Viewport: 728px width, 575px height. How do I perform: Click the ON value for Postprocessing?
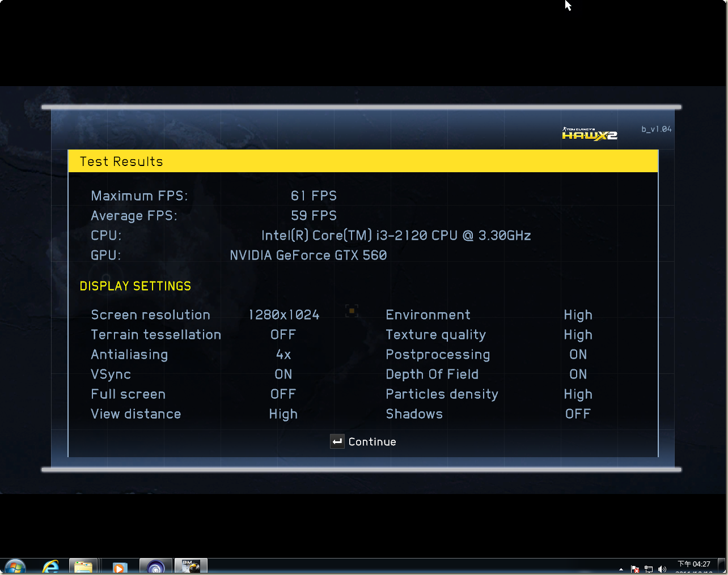coord(578,355)
